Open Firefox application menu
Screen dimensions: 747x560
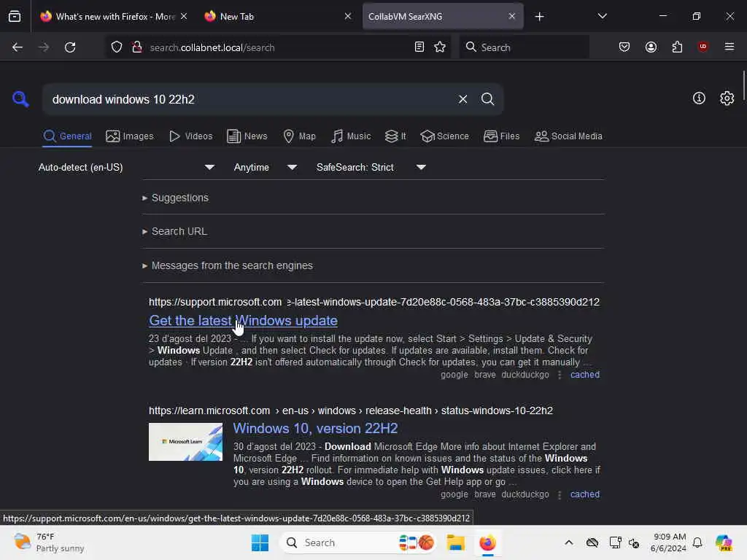[729, 47]
